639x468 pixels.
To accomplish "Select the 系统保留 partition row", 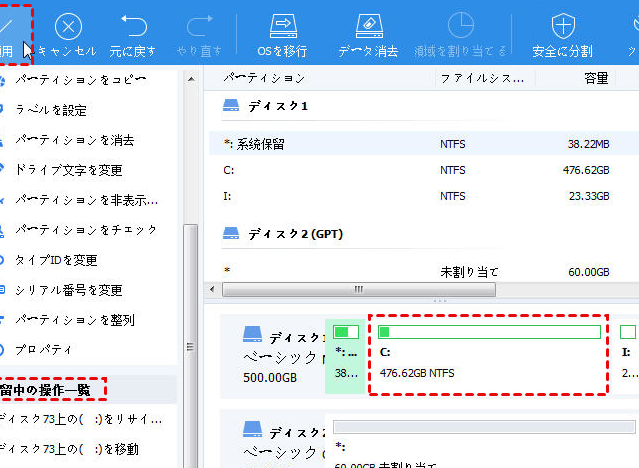I will click(424, 144).
